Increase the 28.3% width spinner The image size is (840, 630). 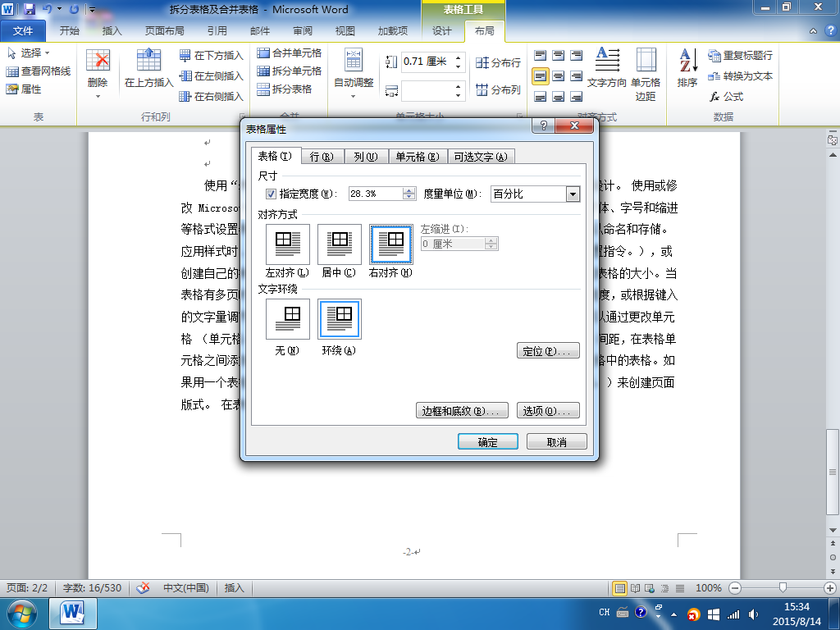tap(409, 190)
